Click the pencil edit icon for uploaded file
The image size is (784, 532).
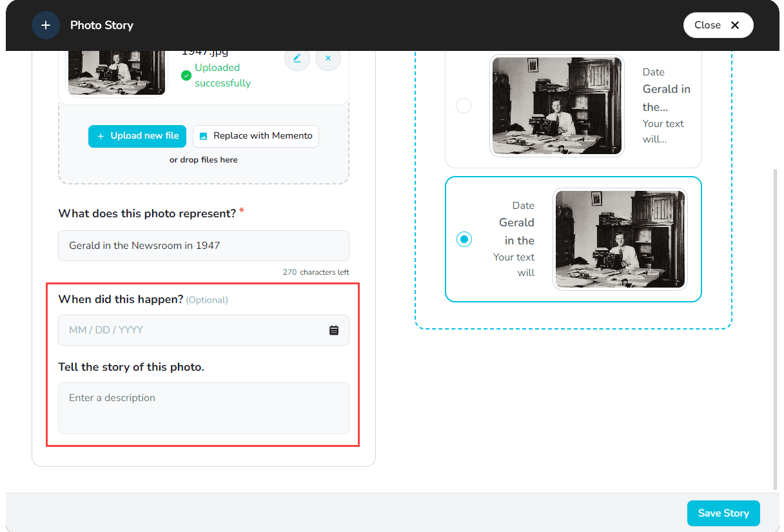coord(297,58)
